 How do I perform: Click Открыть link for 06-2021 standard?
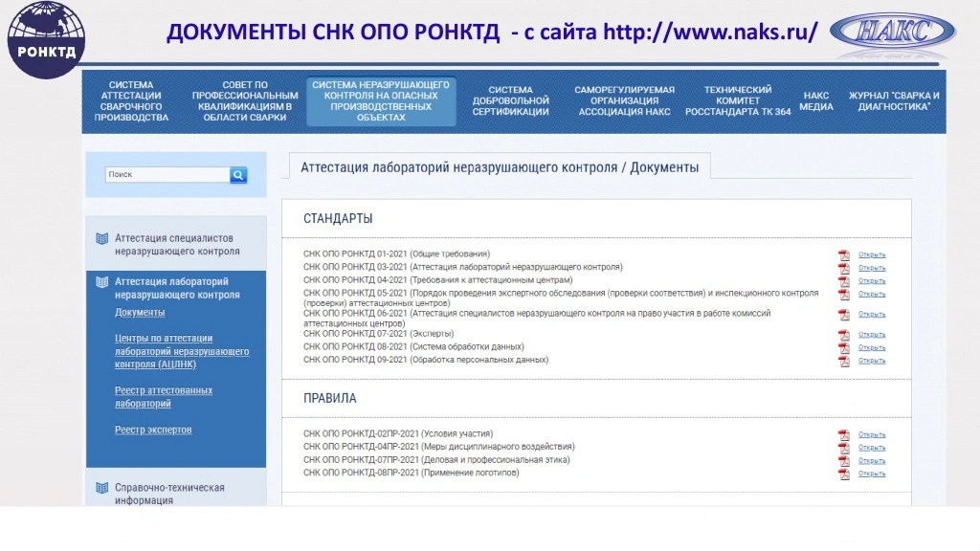pyautogui.click(x=872, y=314)
